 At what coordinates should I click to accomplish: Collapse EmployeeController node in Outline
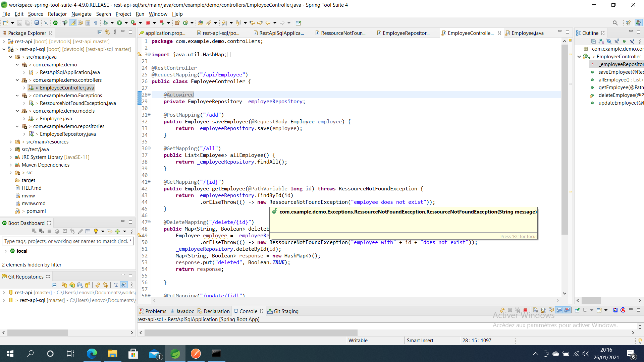[x=579, y=57]
